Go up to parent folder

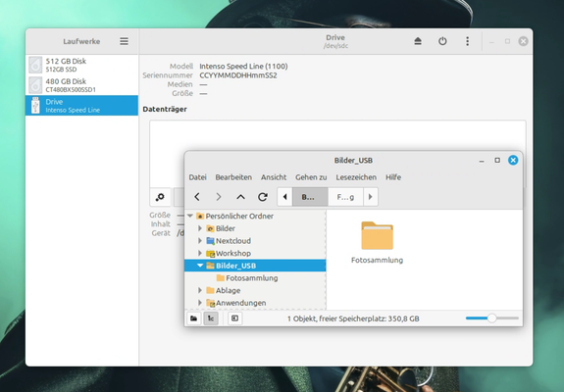(240, 197)
